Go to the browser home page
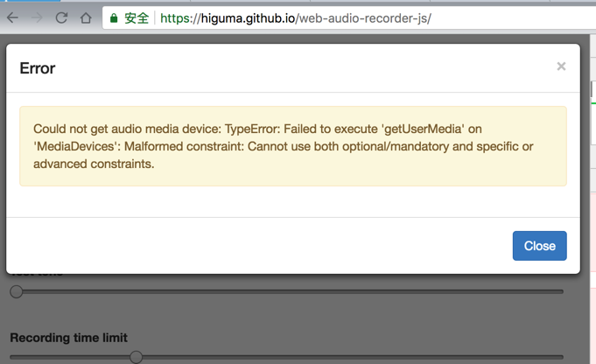This screenshot has height=364, width=596. point(86,17)
